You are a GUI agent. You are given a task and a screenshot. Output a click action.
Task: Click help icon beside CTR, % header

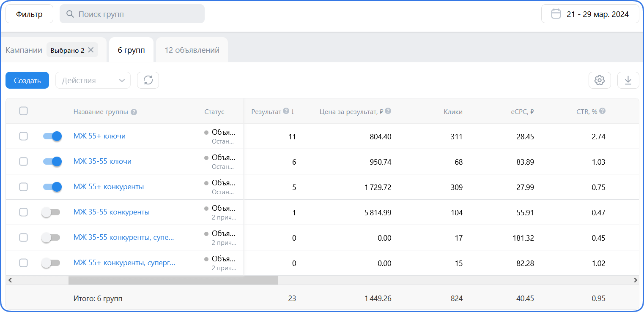[603, 111]
